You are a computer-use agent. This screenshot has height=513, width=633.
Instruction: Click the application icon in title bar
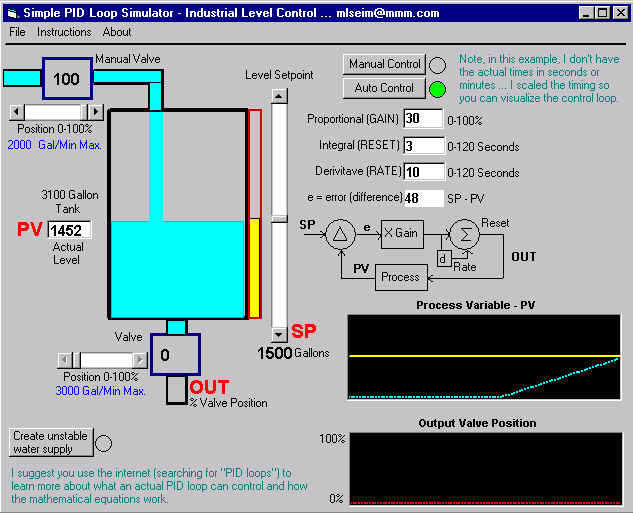coord(12,12)
